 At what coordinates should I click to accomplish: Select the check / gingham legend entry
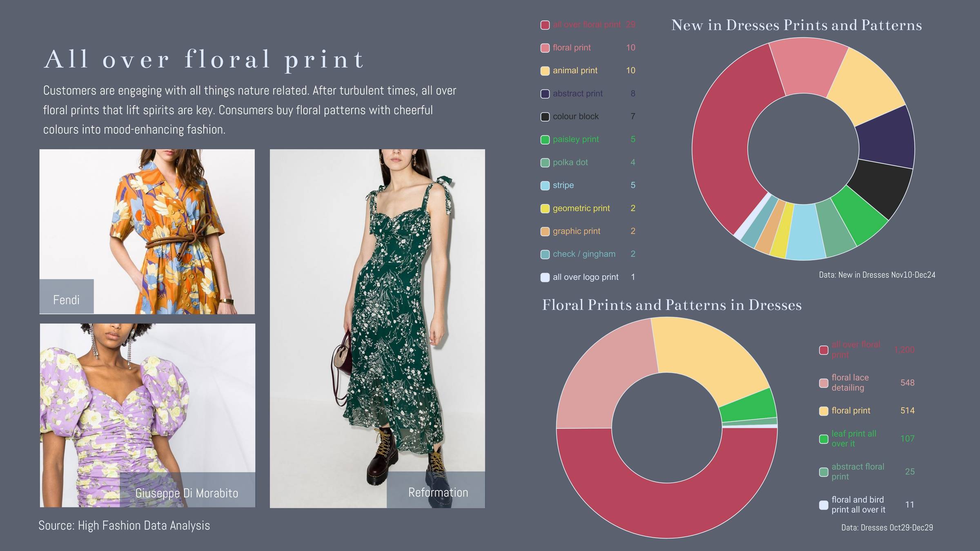(584, 254)
